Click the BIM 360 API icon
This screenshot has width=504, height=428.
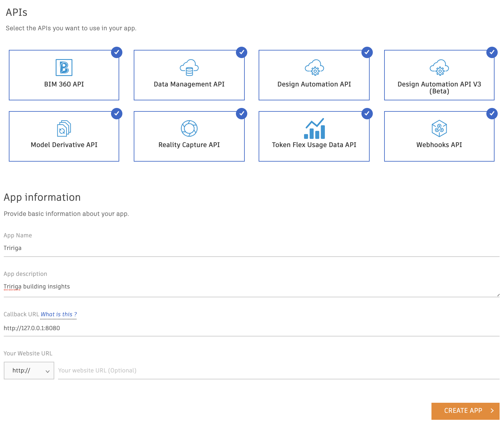click(x=64, y=68)
